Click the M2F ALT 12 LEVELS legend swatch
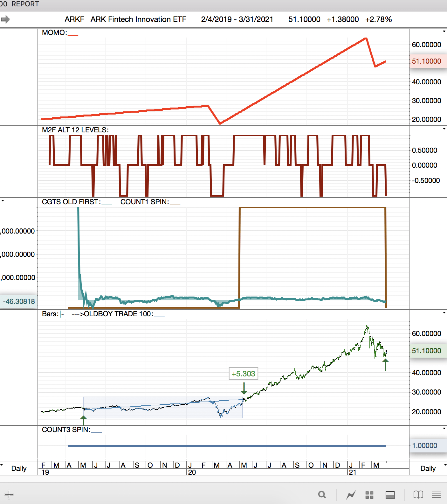The width and height of the screenshot is (447, 504). click(x=115, y=132)
